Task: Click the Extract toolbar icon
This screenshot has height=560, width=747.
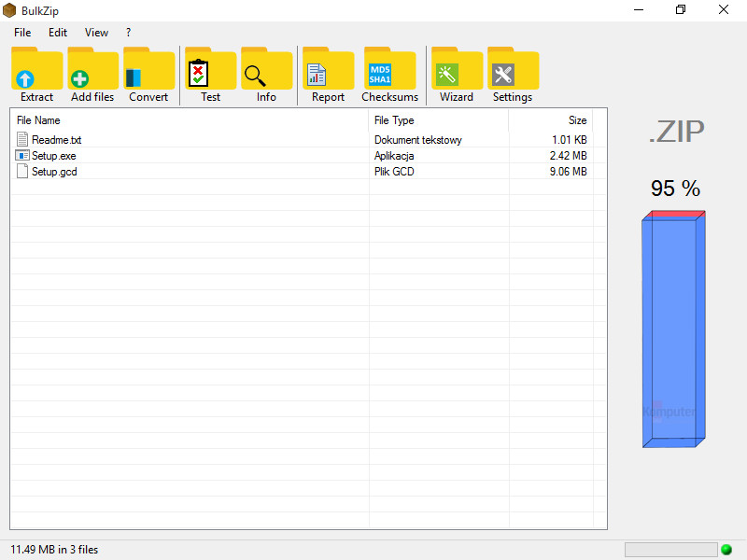Action: (x=36, y=75)
